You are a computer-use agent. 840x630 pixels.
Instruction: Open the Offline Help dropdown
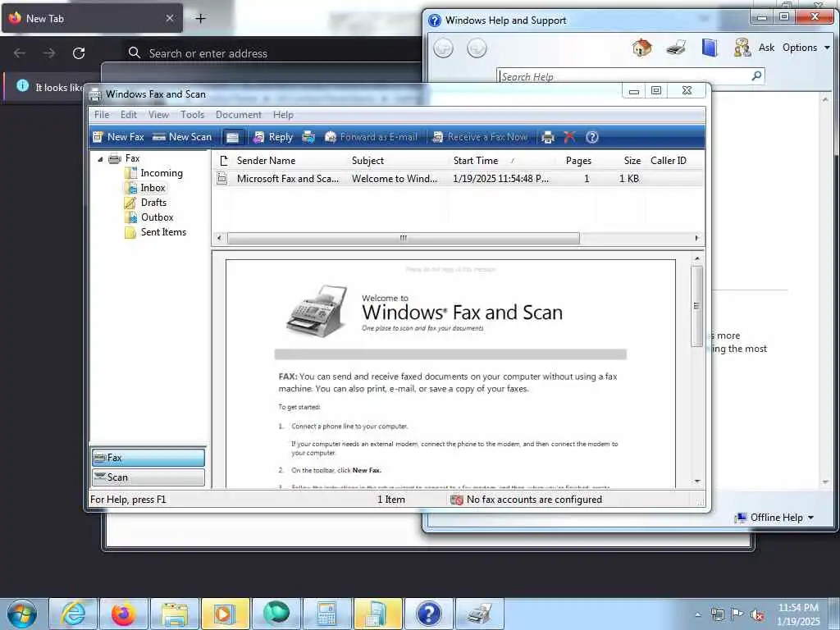pyautogui.click(x=774, y=518)
